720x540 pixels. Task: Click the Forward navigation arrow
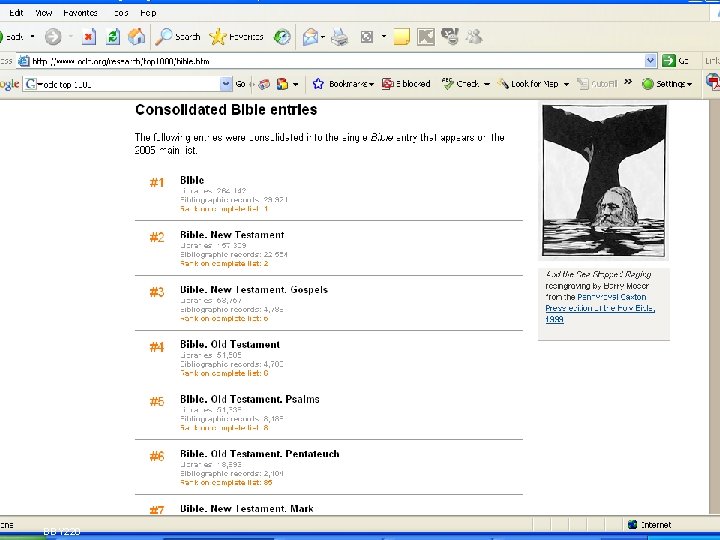tap(53, 37)
